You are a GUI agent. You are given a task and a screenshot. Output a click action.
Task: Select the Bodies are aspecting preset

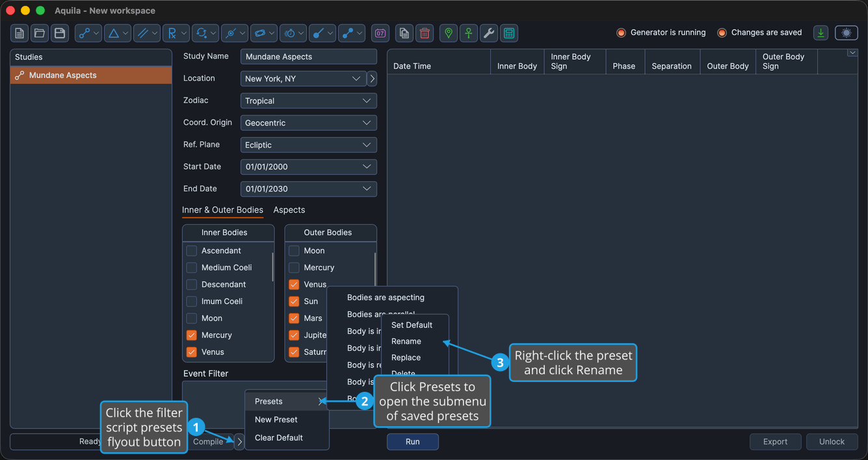click(x=392, y=298)
